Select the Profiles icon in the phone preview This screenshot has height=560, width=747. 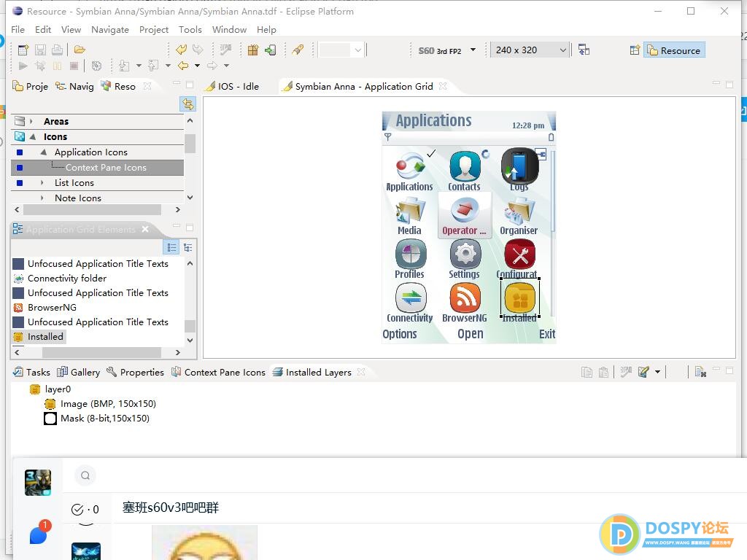[x=410, y=254]
